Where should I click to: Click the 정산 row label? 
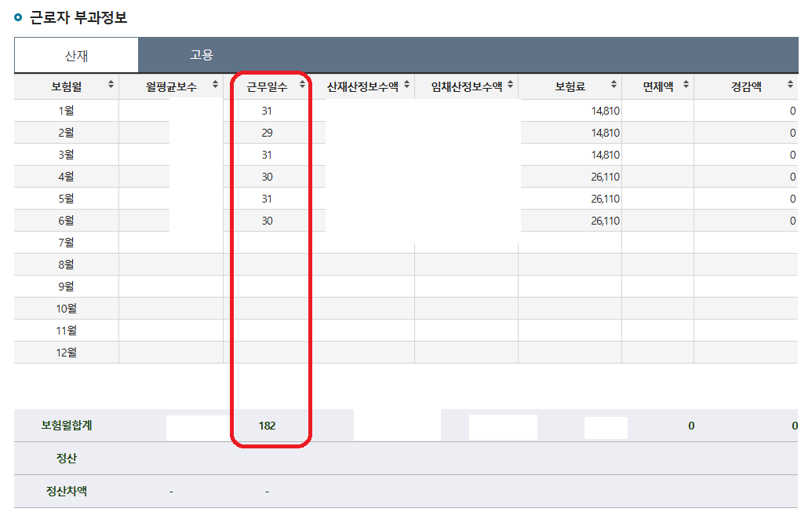pos(66,458)
